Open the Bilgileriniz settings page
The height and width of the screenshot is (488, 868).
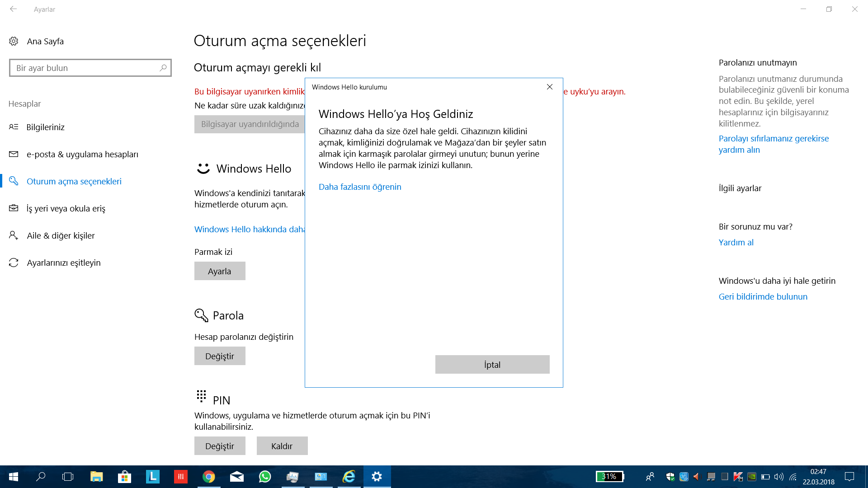point(45,127)
